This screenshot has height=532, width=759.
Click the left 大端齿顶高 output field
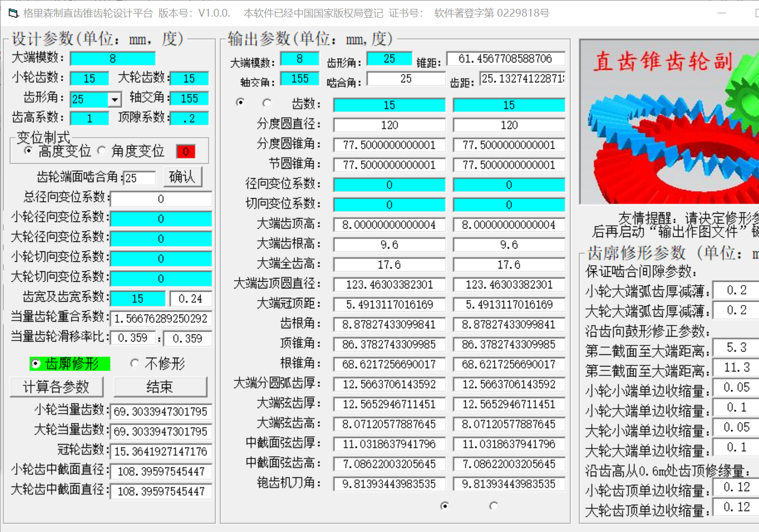pos(389,225)
